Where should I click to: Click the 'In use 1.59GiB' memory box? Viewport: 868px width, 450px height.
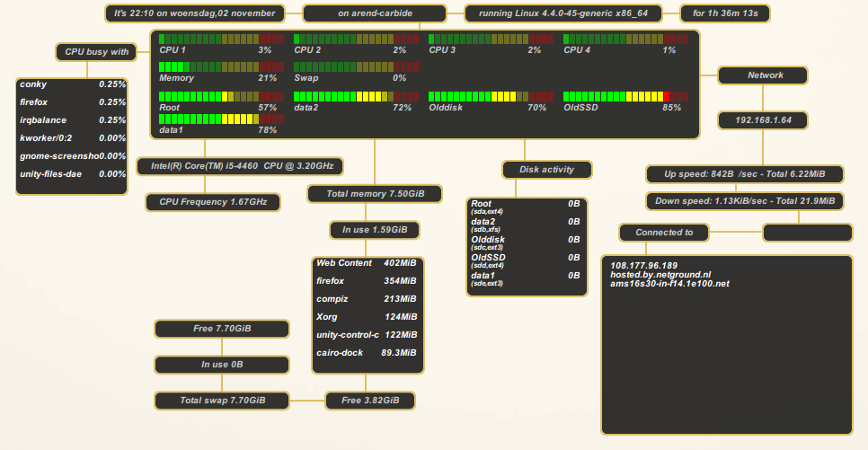click(x=375, y=230)
